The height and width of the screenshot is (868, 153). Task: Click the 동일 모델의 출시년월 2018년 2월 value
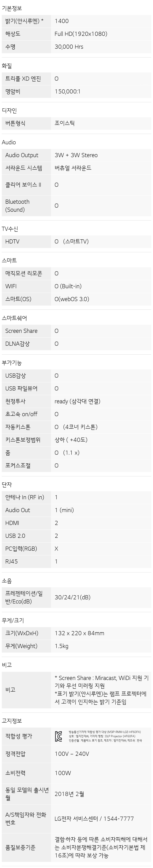pos(69,794)
